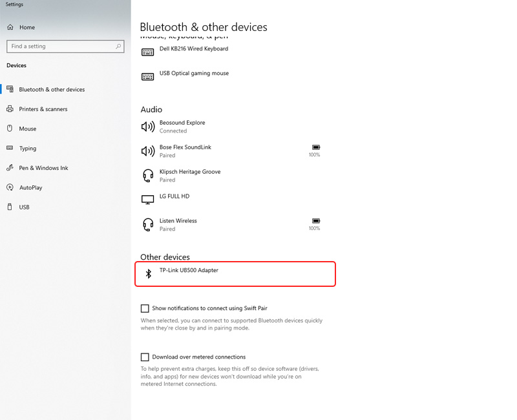Select the Beosound Explore audio device

(182, 123)
